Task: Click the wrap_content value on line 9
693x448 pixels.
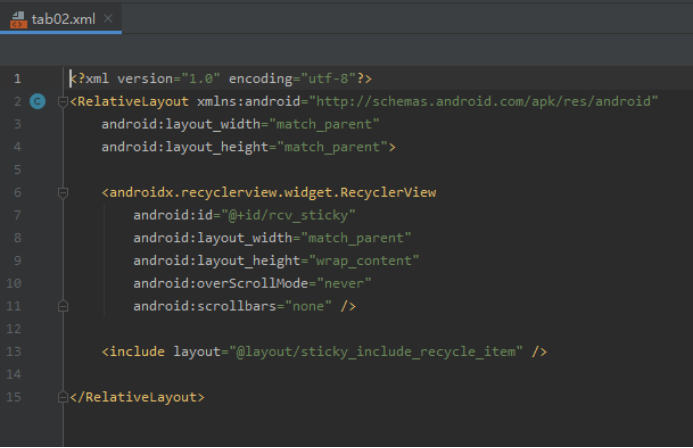Action: pyautogui.click(x=364, y=261)
